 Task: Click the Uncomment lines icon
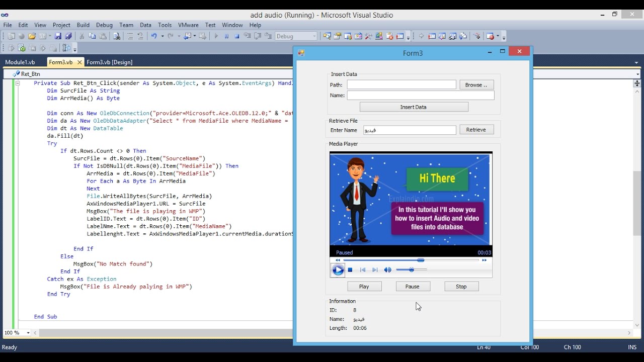click(x=140, y=36)
